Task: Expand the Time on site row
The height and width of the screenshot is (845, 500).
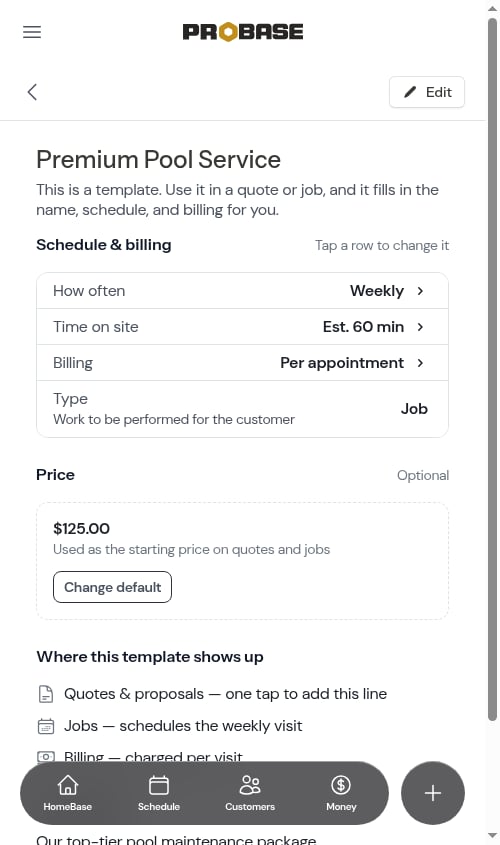Action: tap(242, 327)
